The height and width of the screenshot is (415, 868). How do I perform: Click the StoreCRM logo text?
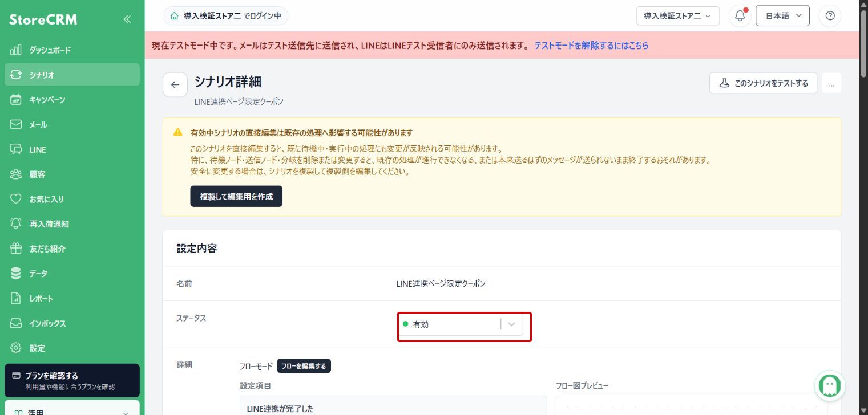[43, 20]
